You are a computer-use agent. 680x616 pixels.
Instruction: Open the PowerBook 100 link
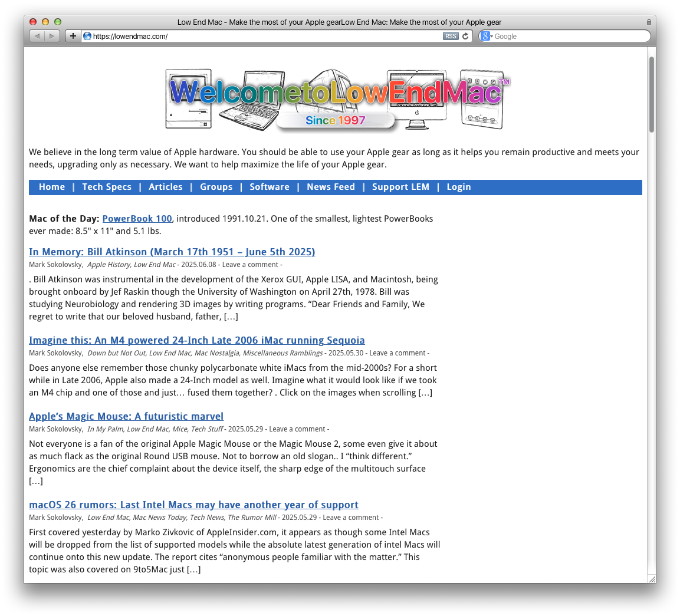click(137, 218)
